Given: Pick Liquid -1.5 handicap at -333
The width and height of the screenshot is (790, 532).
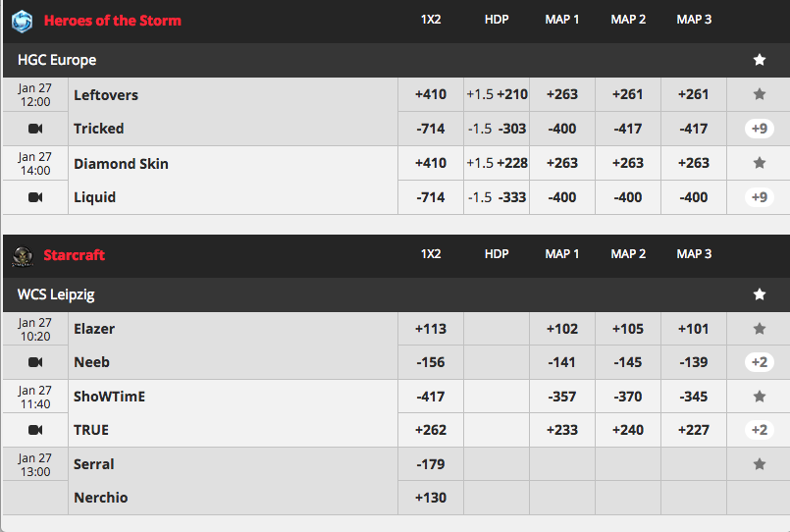Looking at the screenshot, I should tap(497, 197).
